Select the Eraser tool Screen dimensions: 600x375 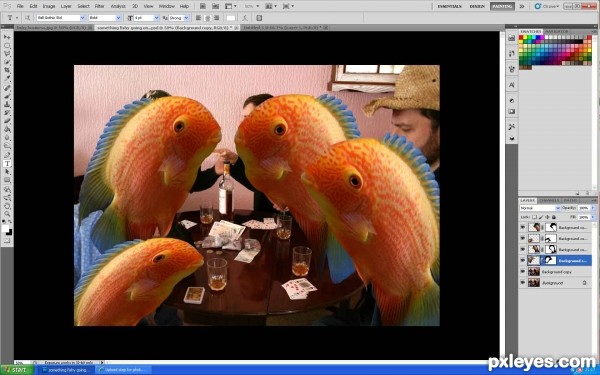7,122
